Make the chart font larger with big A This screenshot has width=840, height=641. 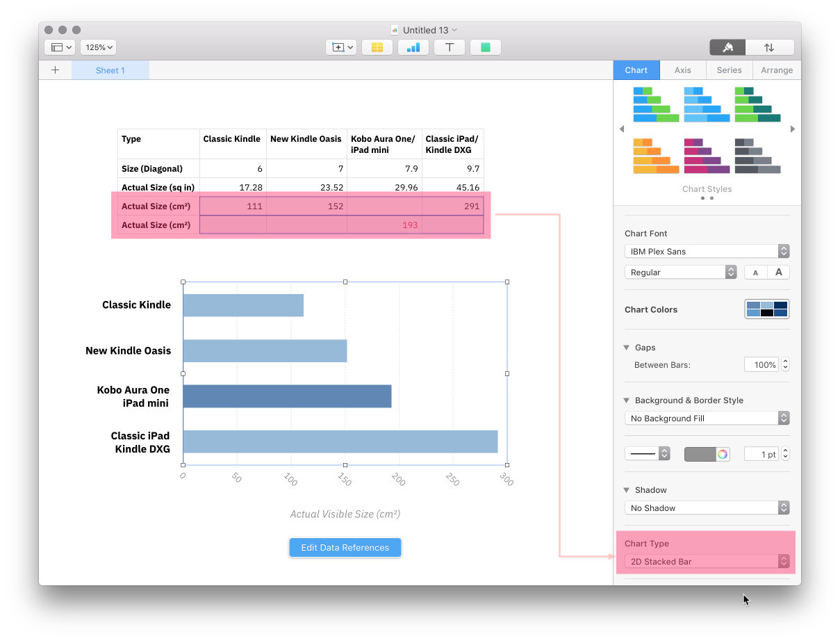click(x=778, y=273)
